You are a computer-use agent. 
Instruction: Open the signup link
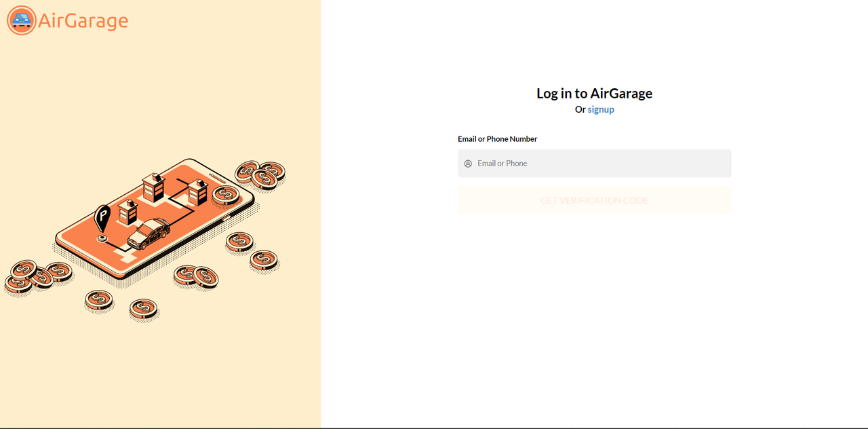[601, 109]
